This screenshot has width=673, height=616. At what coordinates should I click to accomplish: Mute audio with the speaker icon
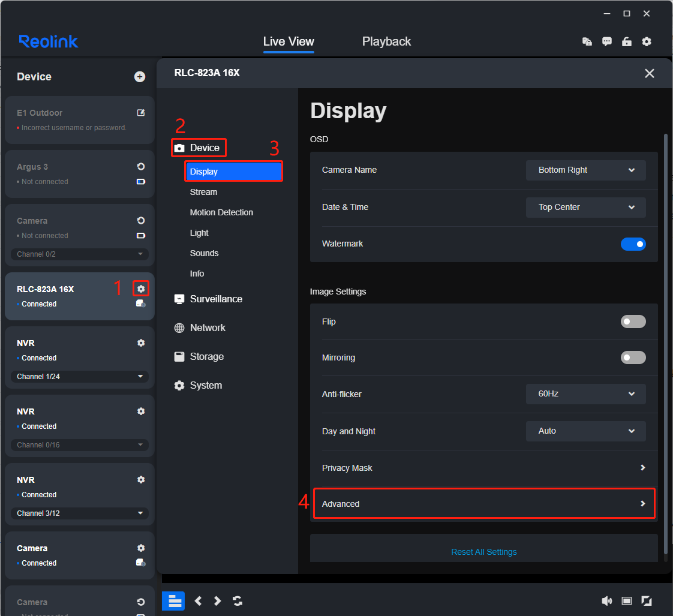point(606,601)
